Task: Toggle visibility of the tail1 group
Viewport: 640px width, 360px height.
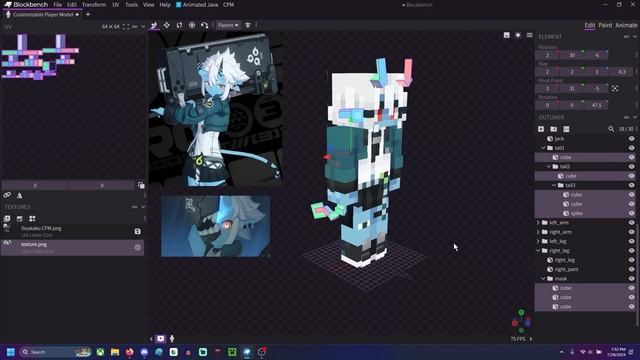Action: 631,148
